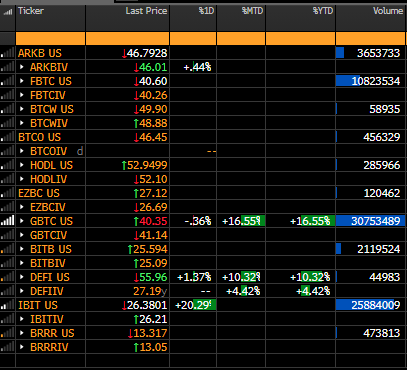Sort by the %MTD column header
The width and height of the screenshot is (407, 370).
click(x=252, y=11)
